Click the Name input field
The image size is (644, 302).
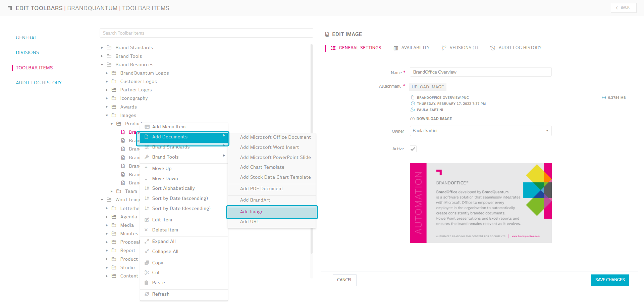(x=481, y=72)
